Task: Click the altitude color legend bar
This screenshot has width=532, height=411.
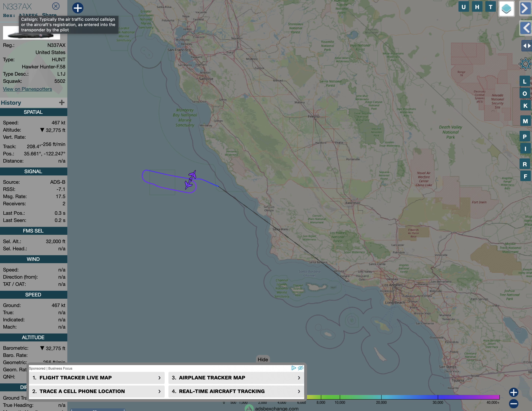Action: click(403, 397)
